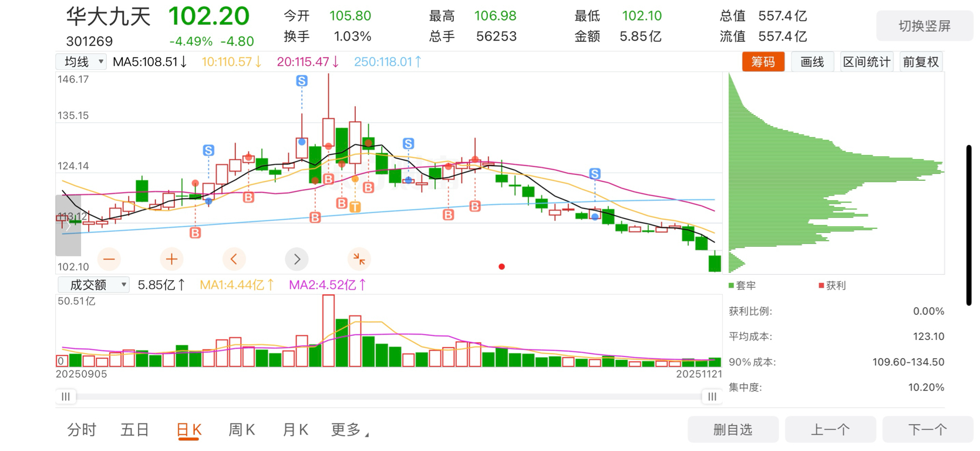Screen dimensions: 980x451
Task: Click the orange T marker on chart
Action: 355,207
